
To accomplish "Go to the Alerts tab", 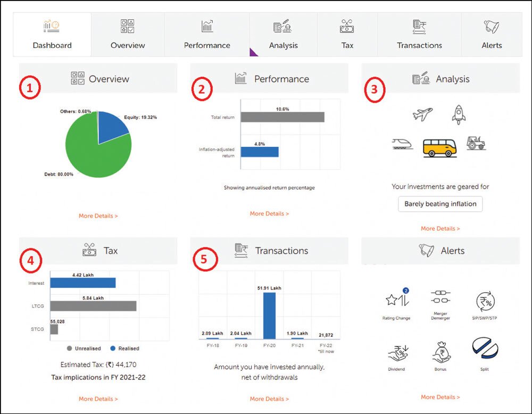I will tap(492, 35).
